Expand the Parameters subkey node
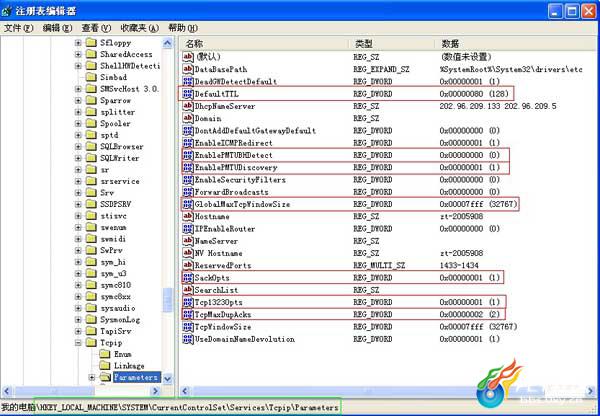This screenshot has height=416, width=600. pyautogui.click(x=92, y=377)
